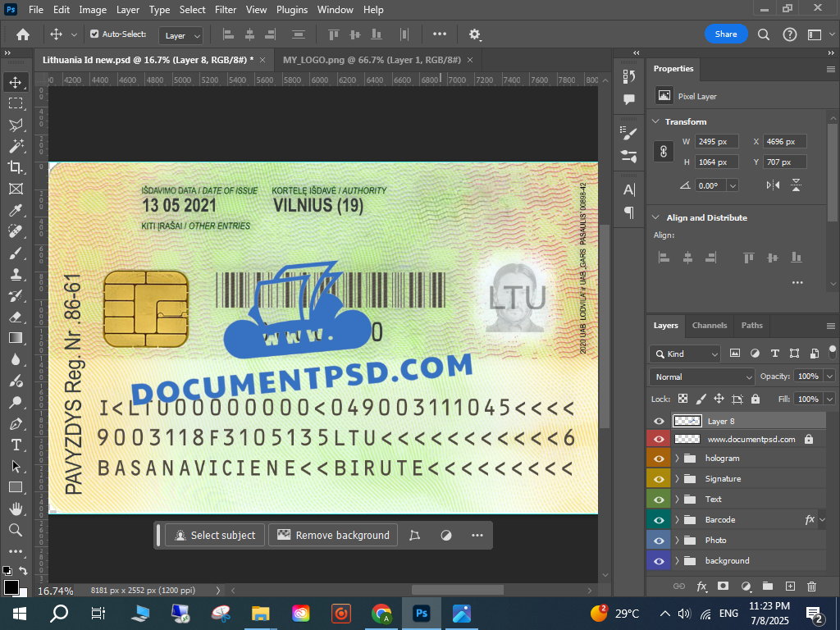This screenshot has width=840, height=630.
Task: Select the Zoom tool in toolbar
Action: (x=16, y=530)
